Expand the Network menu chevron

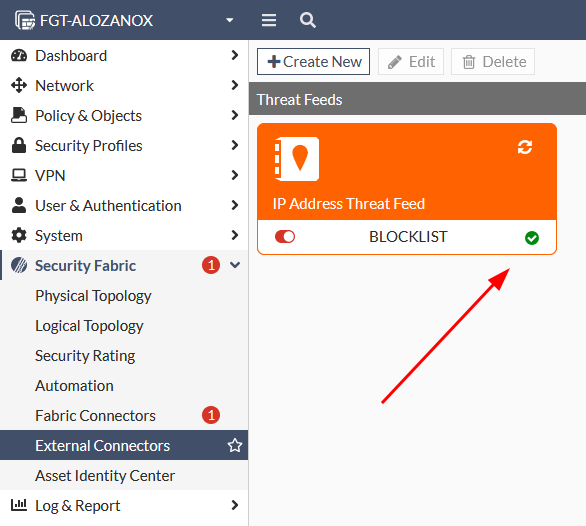[235, 85]
